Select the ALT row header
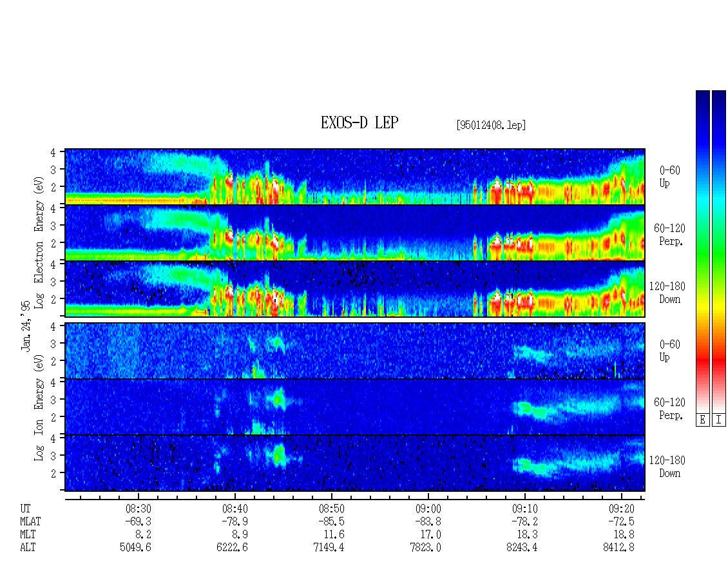This screenshot has width=728, height=564. coord(28,548)
